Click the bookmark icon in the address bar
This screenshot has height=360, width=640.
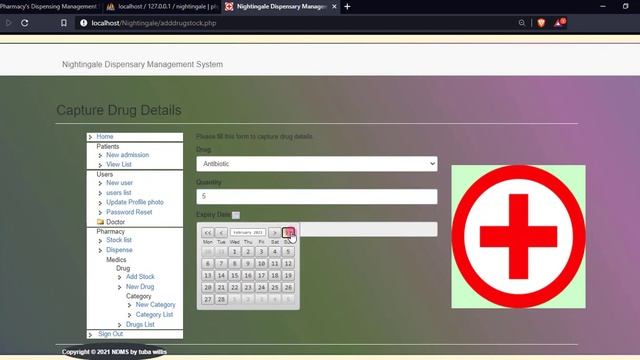(x=64, y=23)
